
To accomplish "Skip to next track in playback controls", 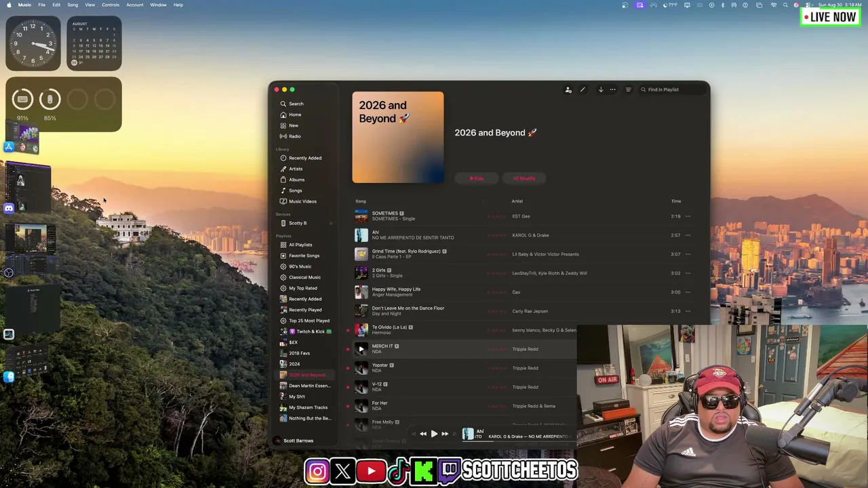I will tap(445, 434).
